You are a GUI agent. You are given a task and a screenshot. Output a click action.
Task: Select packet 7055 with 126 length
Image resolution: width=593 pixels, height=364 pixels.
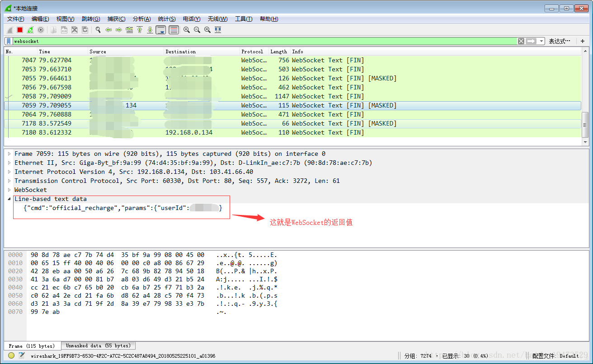coord(292,78)
